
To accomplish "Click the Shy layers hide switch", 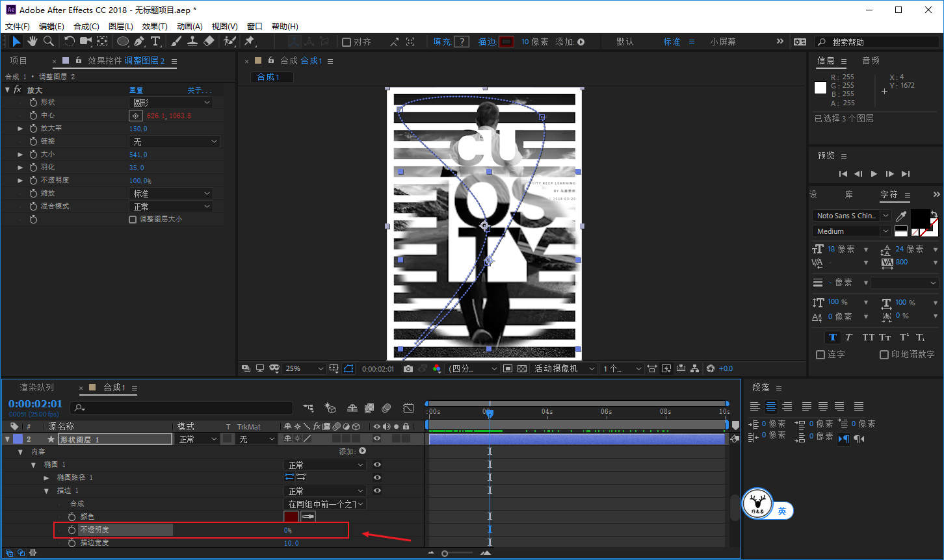I will point(352,408).
